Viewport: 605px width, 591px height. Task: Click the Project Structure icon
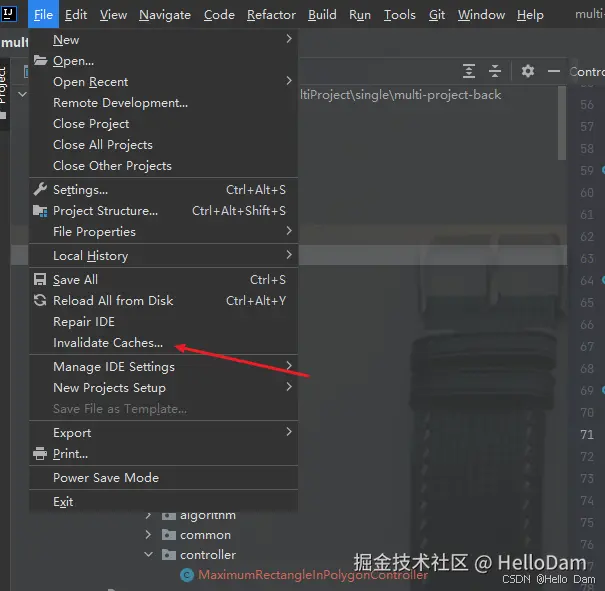[x=40, y=211]
